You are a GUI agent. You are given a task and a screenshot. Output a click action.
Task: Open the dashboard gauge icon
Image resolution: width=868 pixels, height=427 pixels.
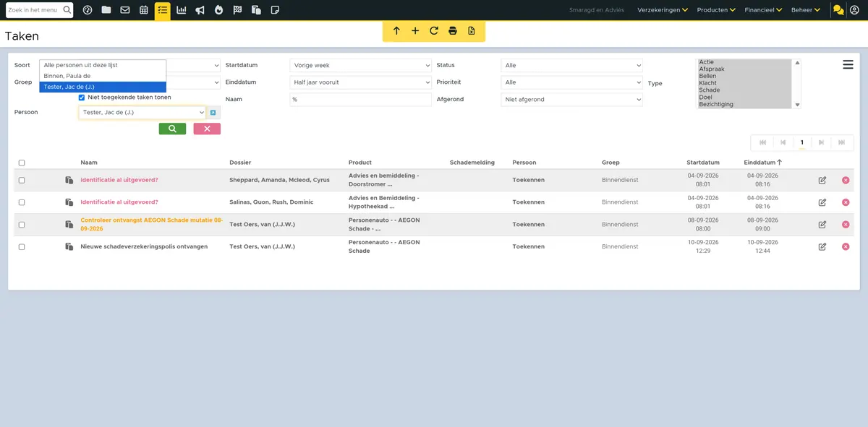pyautogui.click(x=88, y=10)
